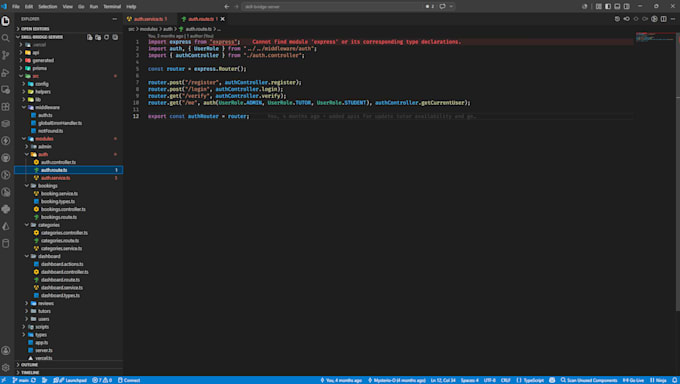Expand the OPEN EDITORS section
The height and width of the screenshot is (384, 680).
[69, 29]
